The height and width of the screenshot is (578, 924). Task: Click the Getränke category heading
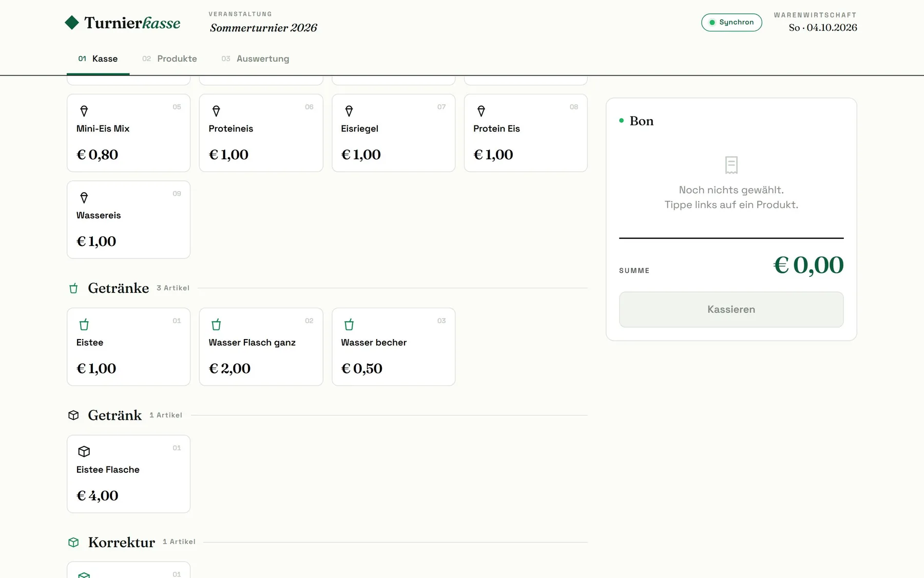[x=119, y=288]
